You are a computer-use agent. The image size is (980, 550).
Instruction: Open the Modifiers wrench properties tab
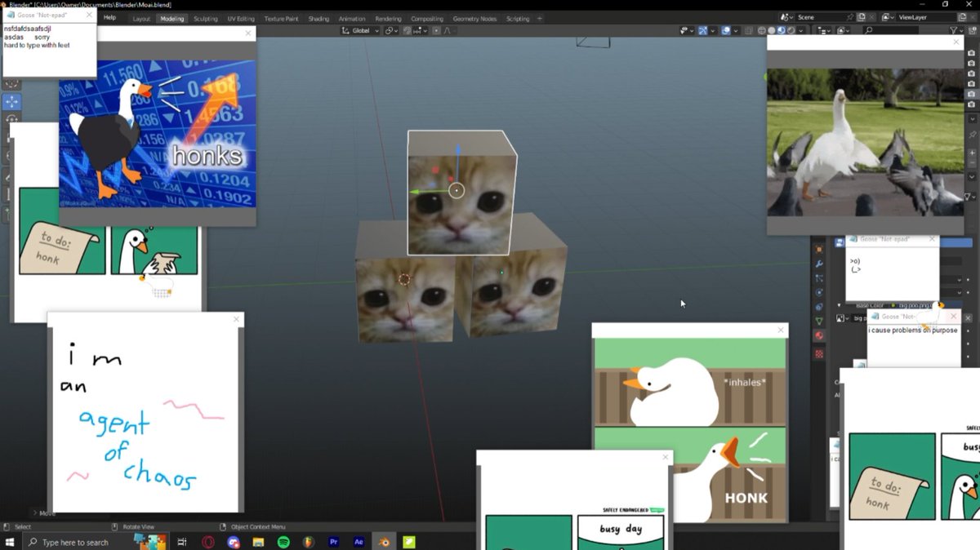pos(819,264)
